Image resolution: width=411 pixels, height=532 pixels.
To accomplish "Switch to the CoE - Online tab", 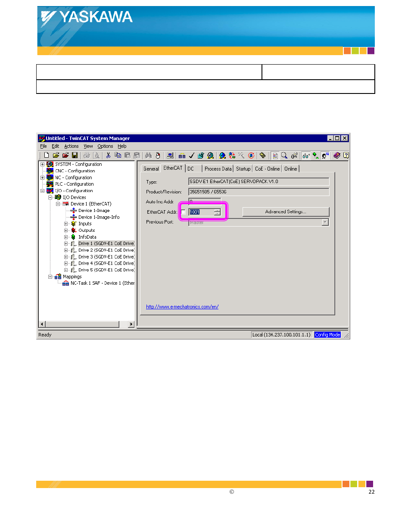I will point(267,169).
